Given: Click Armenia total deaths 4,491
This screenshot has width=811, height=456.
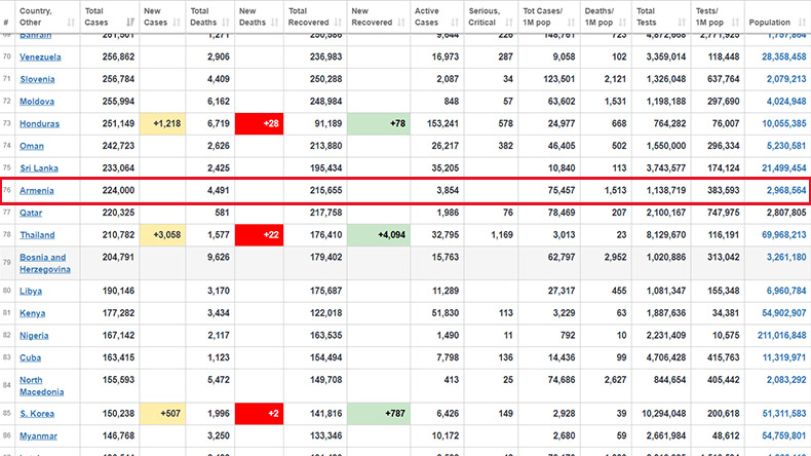Looking at the screenshot, I should (218, 190).
